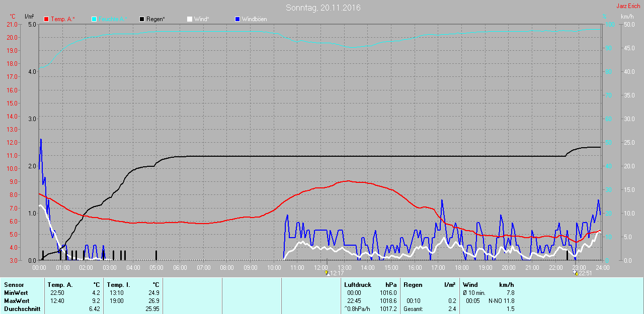Click the Sensor header in the stats table
The height and width of the screenshot is (314, 644).
(x=14, y=285)
